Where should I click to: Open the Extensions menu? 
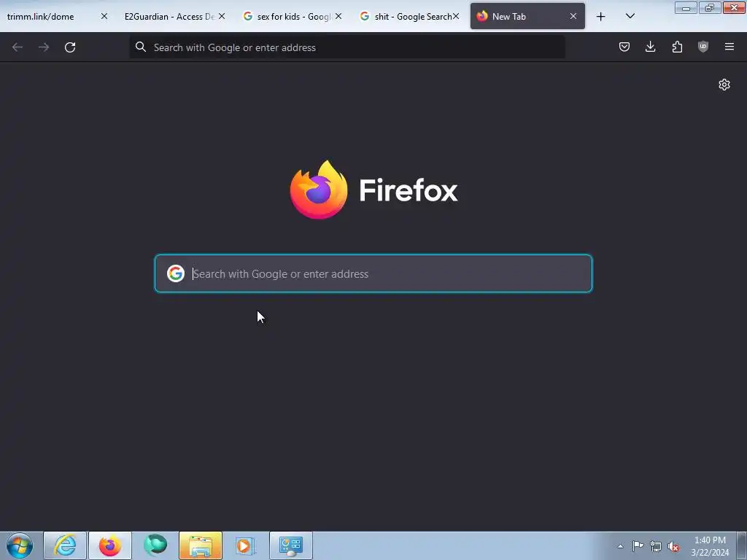tap(677, 47)
